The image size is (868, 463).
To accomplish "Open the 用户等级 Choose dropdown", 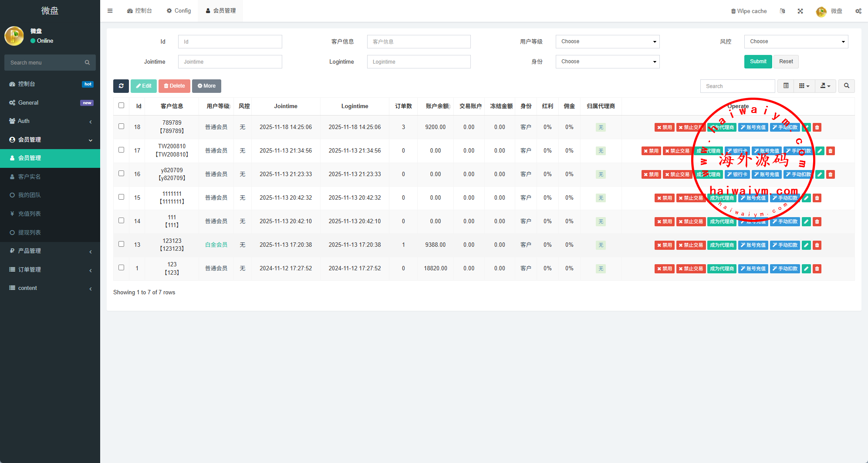I will pos(607,41).
